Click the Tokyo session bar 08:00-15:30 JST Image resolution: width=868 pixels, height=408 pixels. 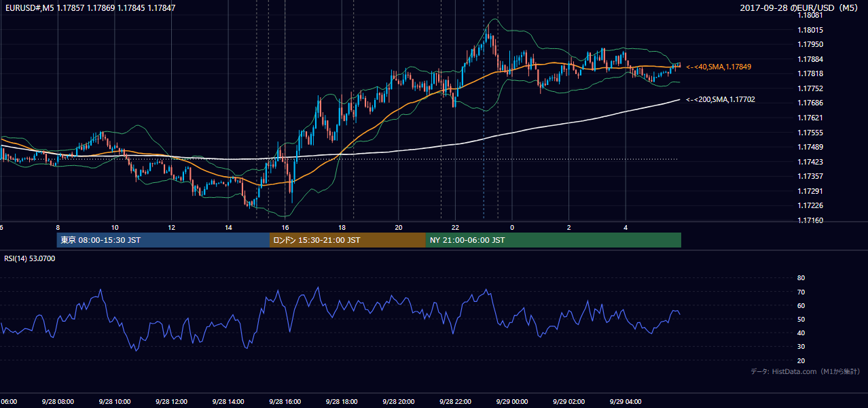163,240
